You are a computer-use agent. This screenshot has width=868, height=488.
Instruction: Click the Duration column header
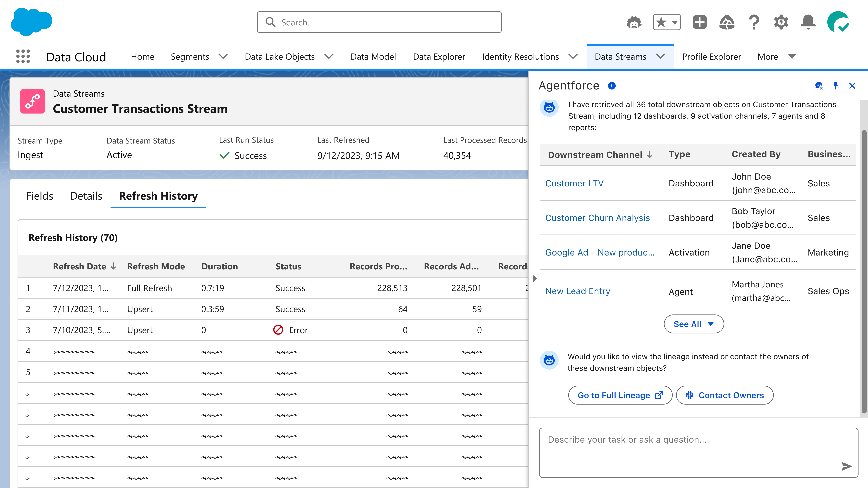pyautogui.click(x=219, y=266)
